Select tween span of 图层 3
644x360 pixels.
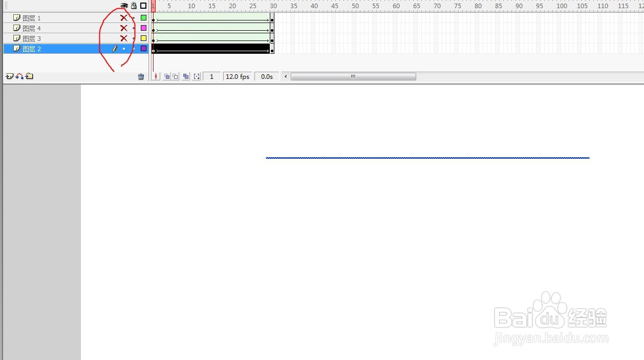(211, 38)
